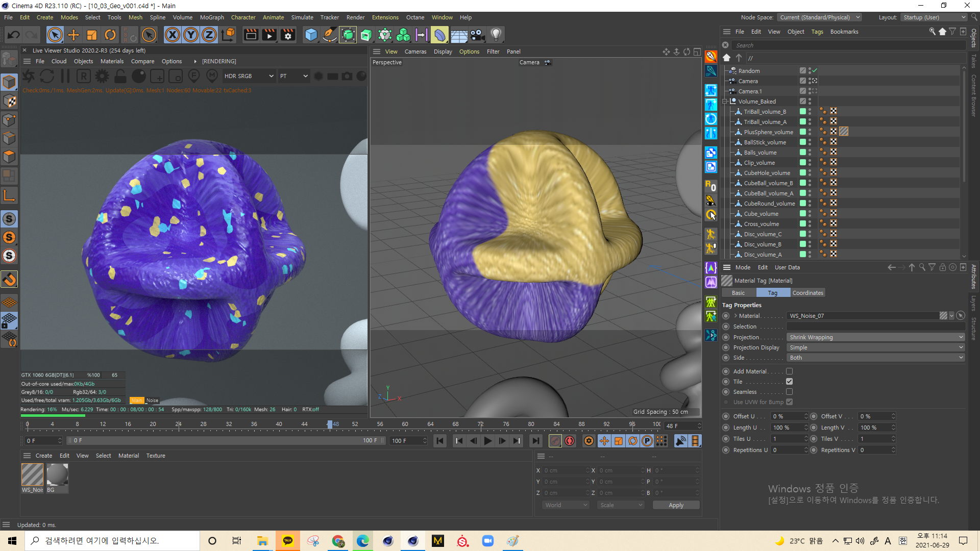Image resolution: width=980 pixels, height=551 pixels.
Task: Open the Octane menu
Action: tap(415, 17)
